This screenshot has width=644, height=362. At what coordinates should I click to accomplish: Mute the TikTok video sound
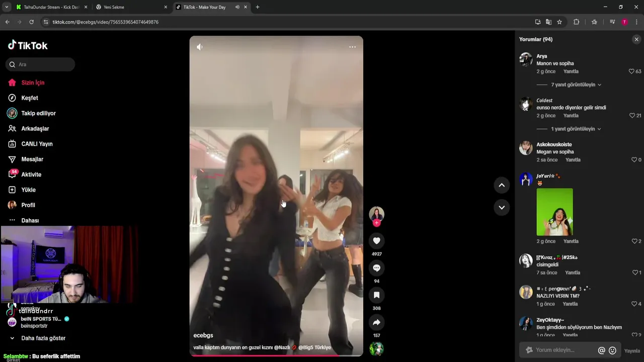[x=200, y=47]
